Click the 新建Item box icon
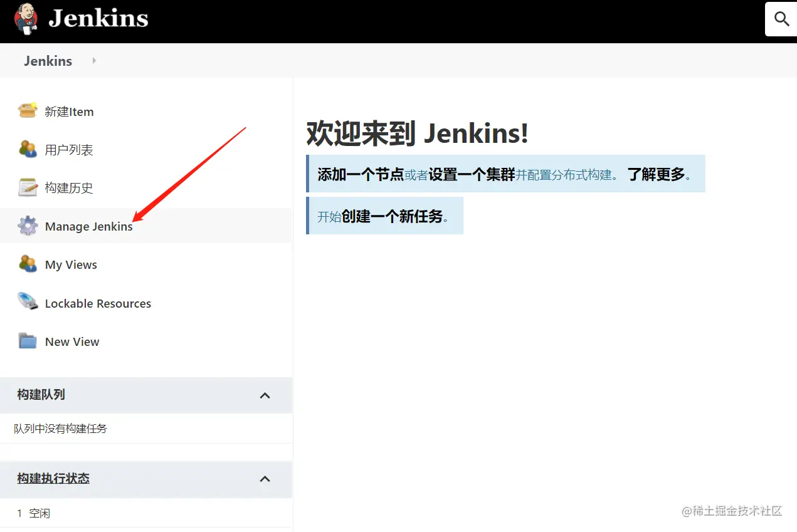797x532 pixels. pos(28,111)
